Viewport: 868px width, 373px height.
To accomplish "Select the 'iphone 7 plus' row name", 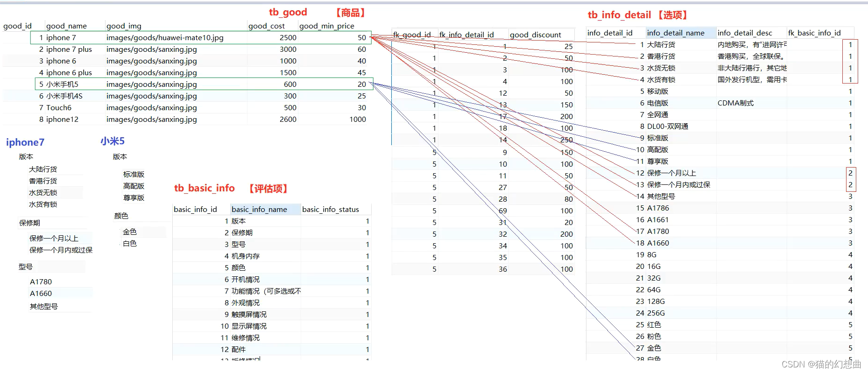I will click(x=69, y=49).
